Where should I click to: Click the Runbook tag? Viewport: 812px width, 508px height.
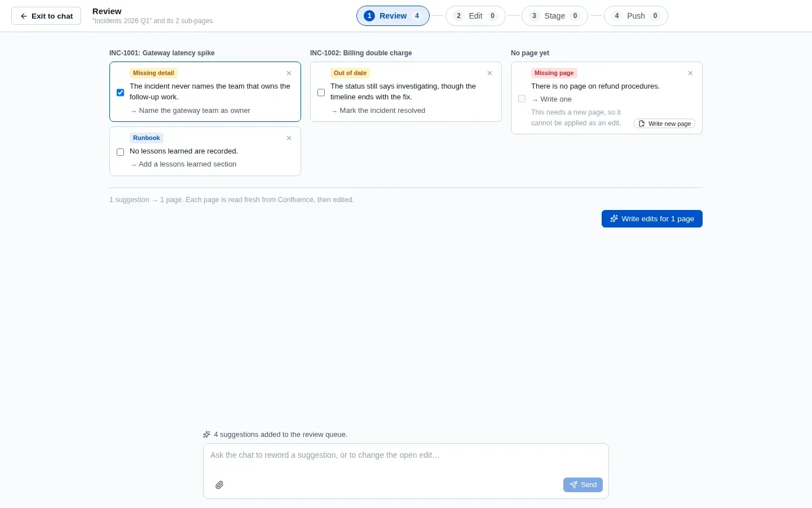click(147, 138)
